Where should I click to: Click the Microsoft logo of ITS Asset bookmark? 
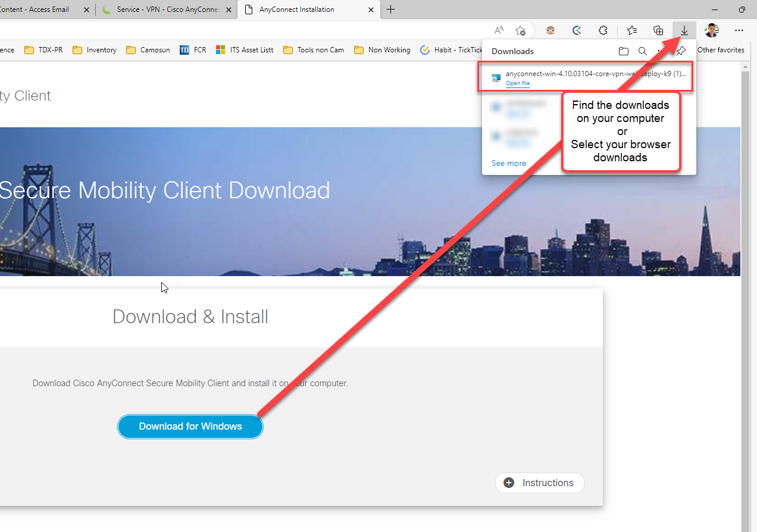point(220,50)
